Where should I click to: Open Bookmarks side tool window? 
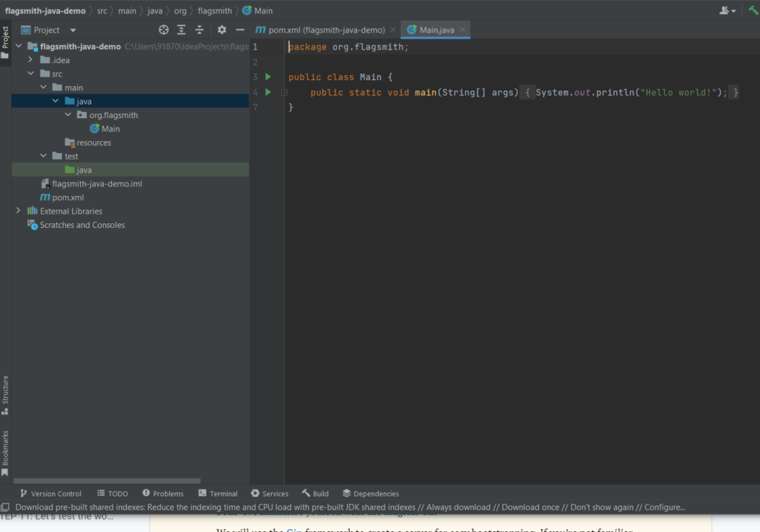click(5, 453)
